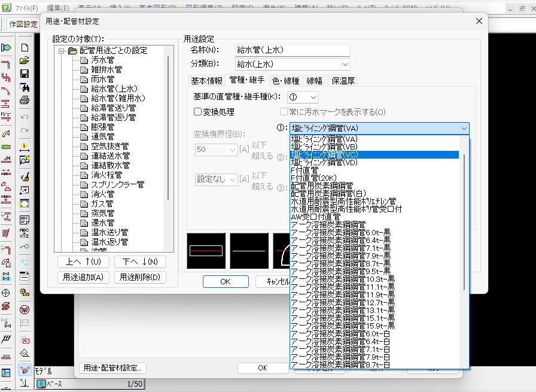Click the Save floppy disk icon
The height and width of the screenshot is (392, 536).
tap(25, 74)
